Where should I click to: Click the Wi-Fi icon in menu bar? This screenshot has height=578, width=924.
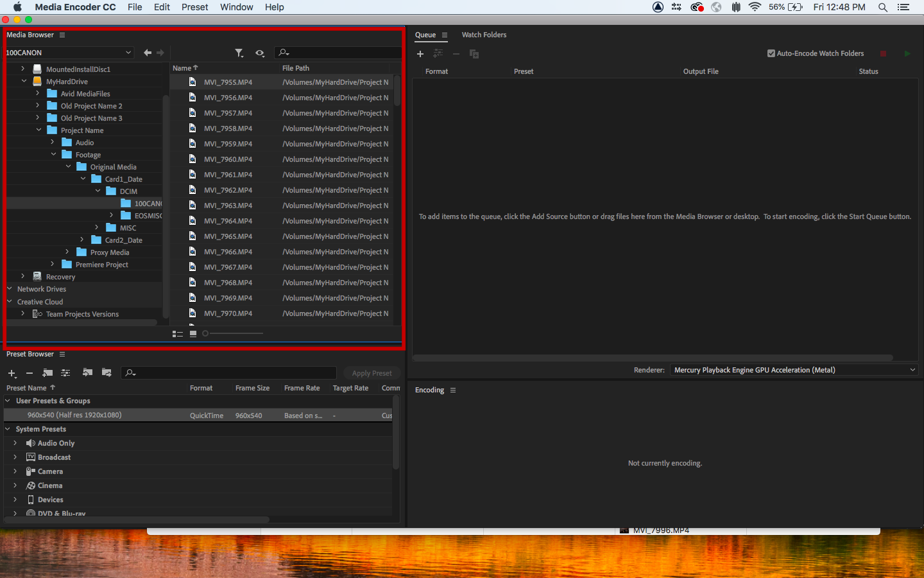click(755, 7)
